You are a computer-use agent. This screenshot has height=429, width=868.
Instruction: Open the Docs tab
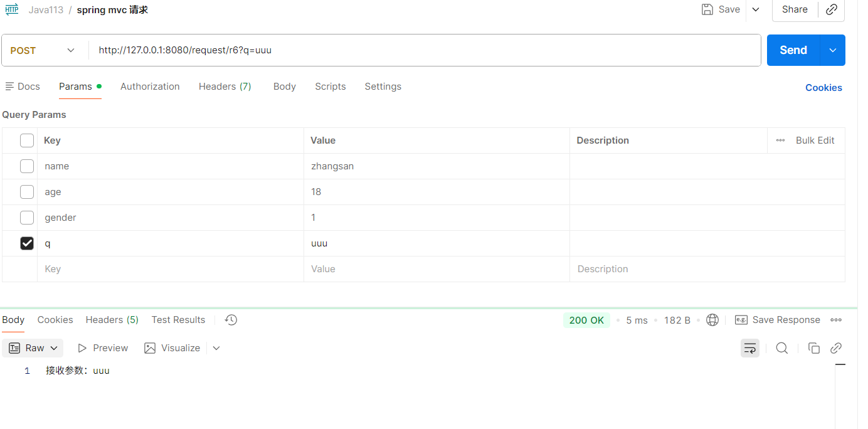click(x=23, y=87)
